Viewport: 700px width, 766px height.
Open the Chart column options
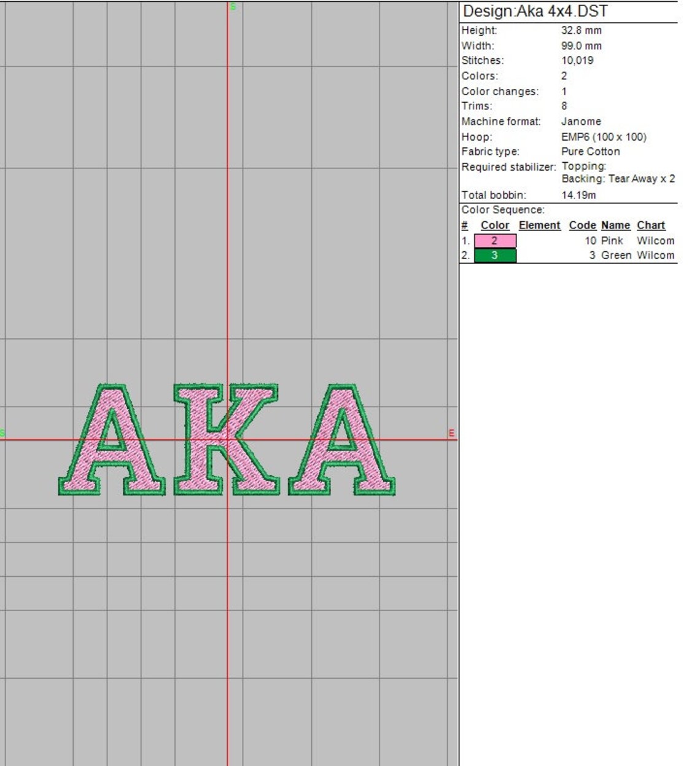(650, 225)
